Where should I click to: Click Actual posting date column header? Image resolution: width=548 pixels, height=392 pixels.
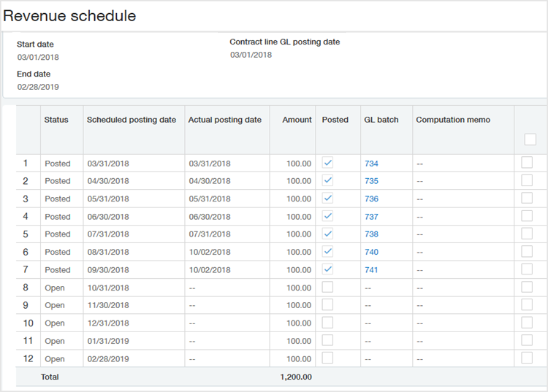click(224, 120)
